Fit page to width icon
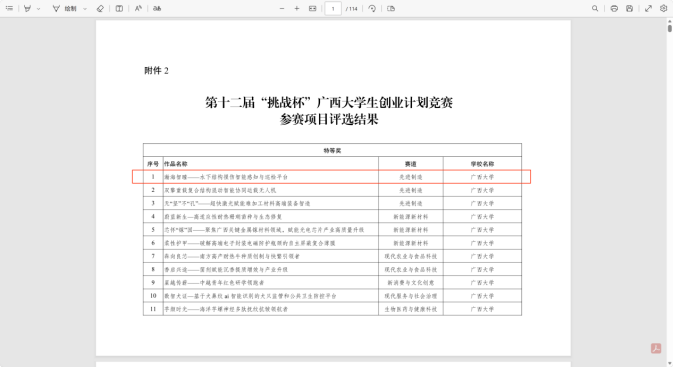673x367 pixels. tap(312, 8)
